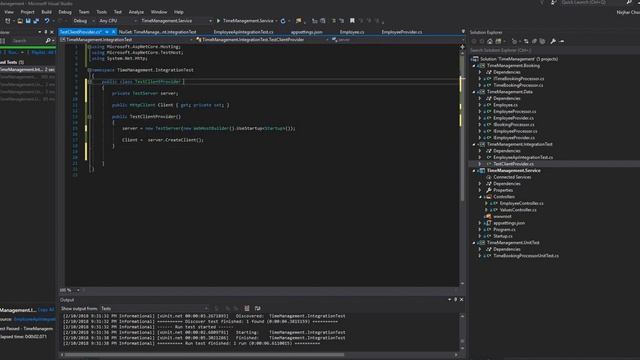Switch to the EmployeeProvider.cs editor tab
This screenshot has width=640, height=360.
pos(402,32)
